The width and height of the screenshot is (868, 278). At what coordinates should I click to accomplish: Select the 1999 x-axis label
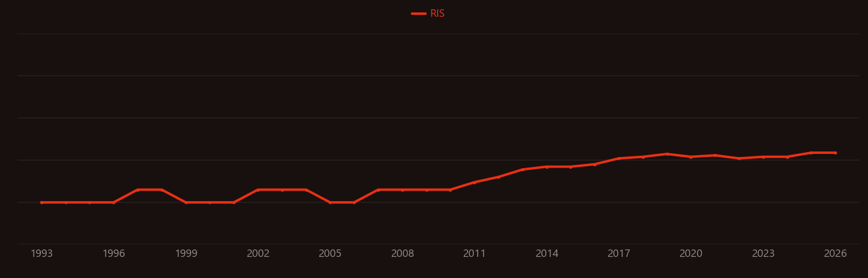click(186, 254)
